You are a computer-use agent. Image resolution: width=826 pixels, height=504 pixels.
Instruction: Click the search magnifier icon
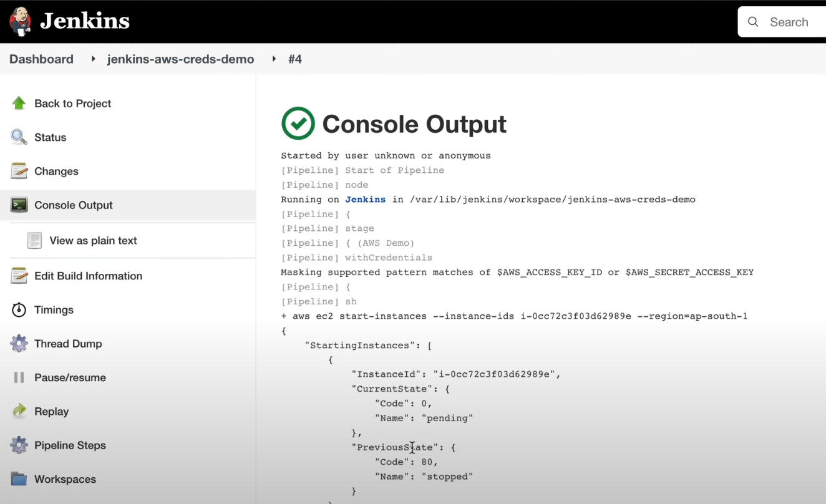(x=753, y=22)
